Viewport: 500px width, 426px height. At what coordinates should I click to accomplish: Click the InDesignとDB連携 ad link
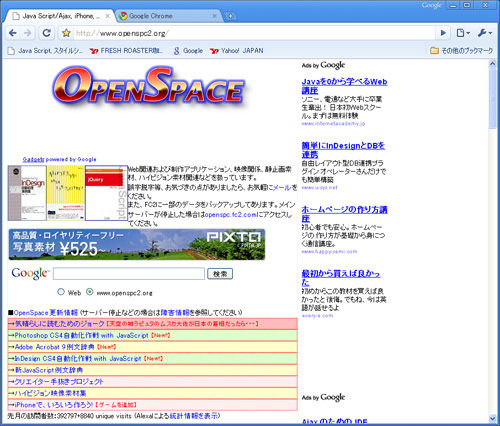343,150
